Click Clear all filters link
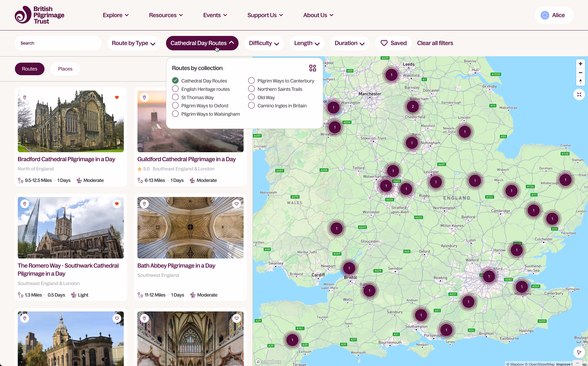The image size is (588, 366). pyautogui.click(x=435, y=43)
